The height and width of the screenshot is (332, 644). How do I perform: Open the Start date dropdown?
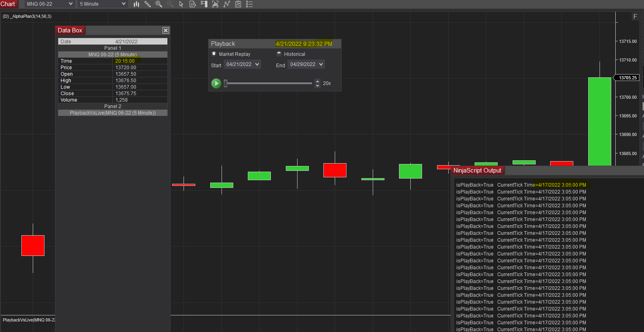[x=243, y=64]
